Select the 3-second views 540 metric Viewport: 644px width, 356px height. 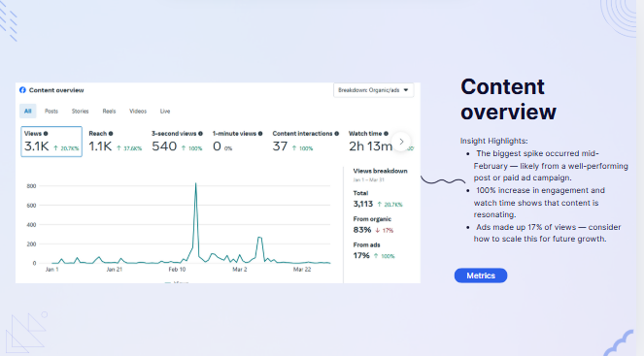coord(177,142)
